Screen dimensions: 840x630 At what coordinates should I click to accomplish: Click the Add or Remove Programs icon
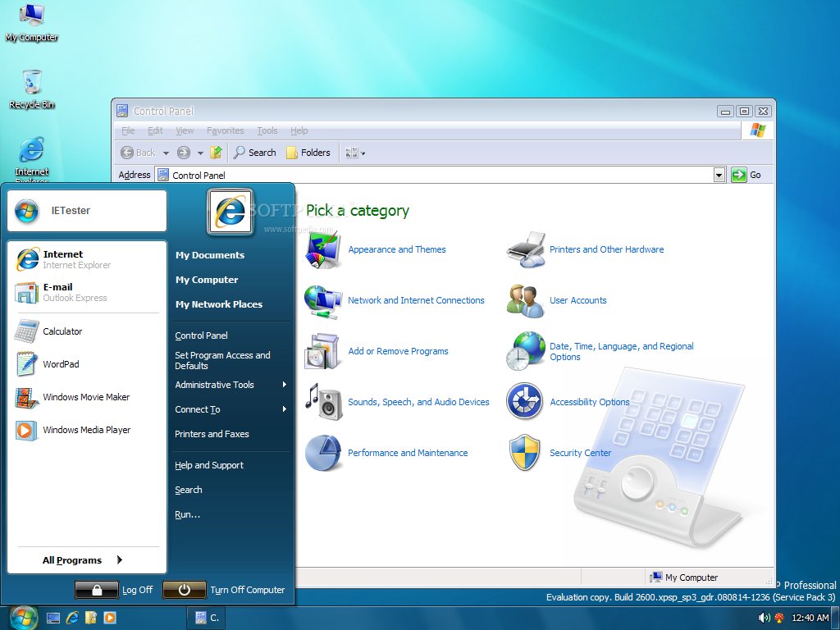(x=322, y=351)
